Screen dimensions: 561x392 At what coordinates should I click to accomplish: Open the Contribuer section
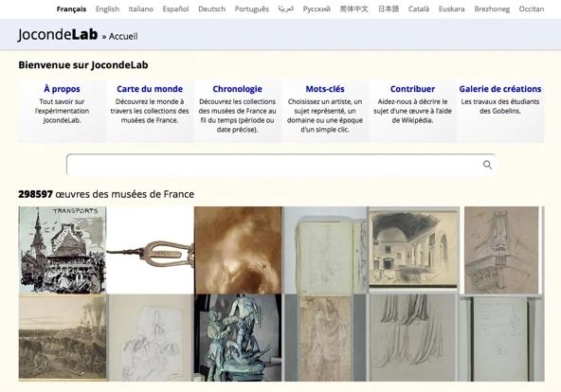click(x=412, y=89)
